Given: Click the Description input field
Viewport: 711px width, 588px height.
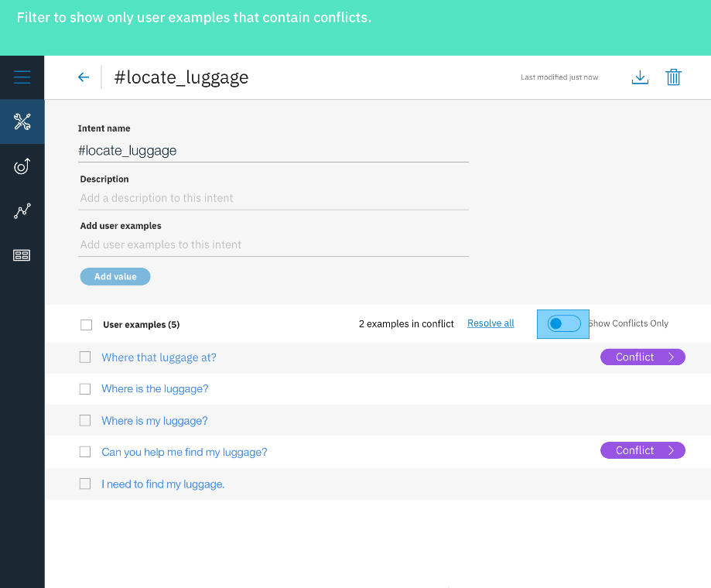Looking at the screenshot, I should [273, 198].
